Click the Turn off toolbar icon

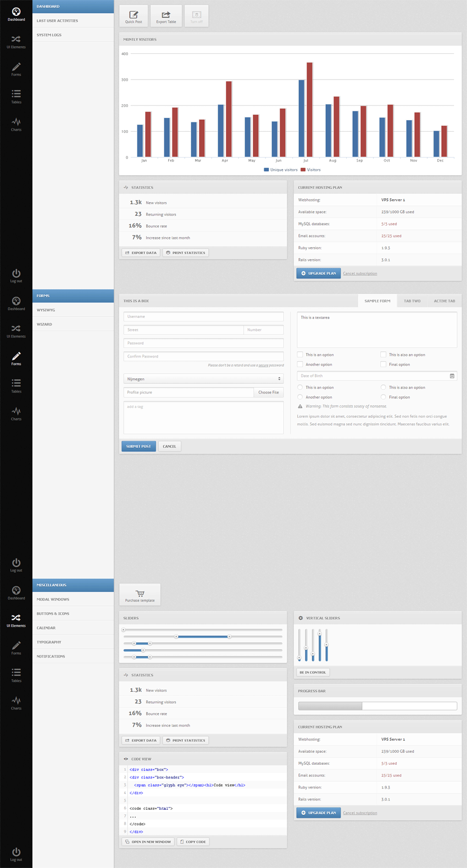197,14
